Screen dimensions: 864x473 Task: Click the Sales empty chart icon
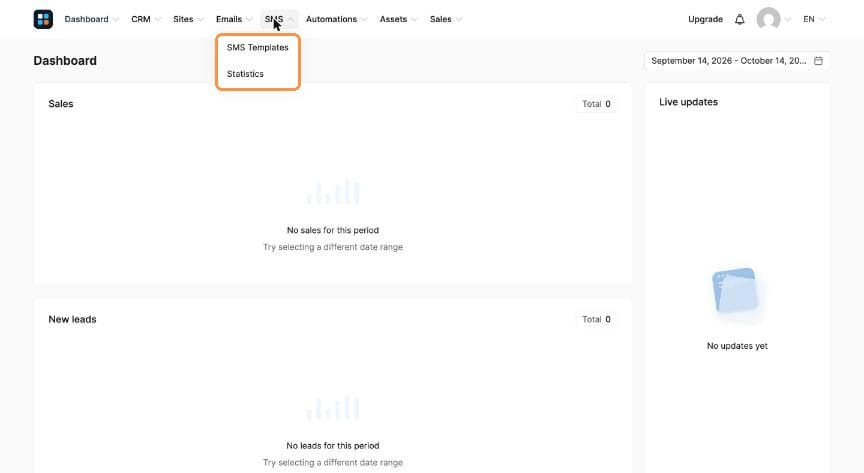[x=333, y=192]
